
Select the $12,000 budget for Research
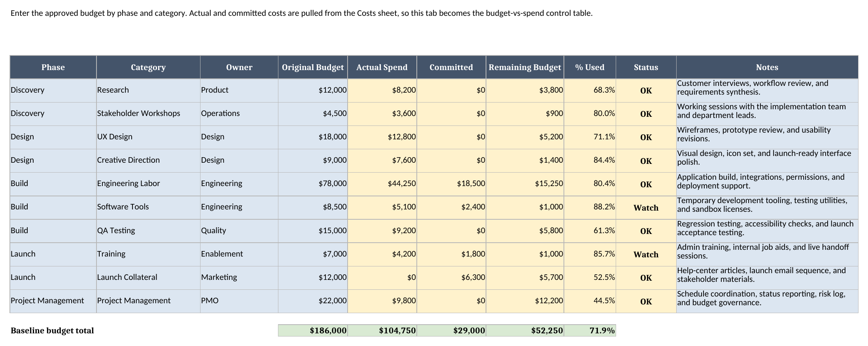(313, 90)
